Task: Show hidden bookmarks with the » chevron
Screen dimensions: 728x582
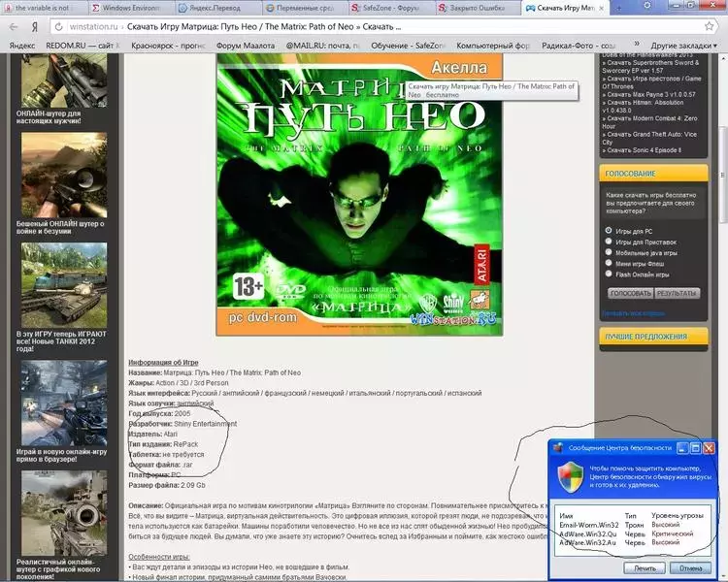Action: coord(637,44)
